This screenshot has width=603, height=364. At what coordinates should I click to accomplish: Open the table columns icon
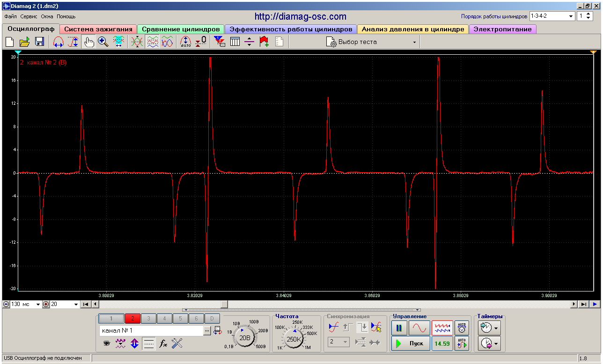click(235, 42)
